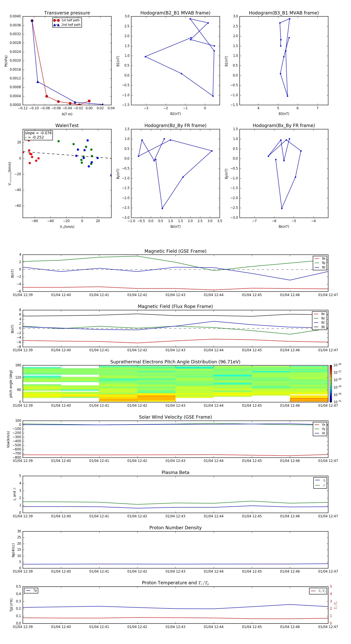Click the 'Bx(nT)' hodogram x-axis label
Viewport: 351px width, 644px height.
point(284,227)
